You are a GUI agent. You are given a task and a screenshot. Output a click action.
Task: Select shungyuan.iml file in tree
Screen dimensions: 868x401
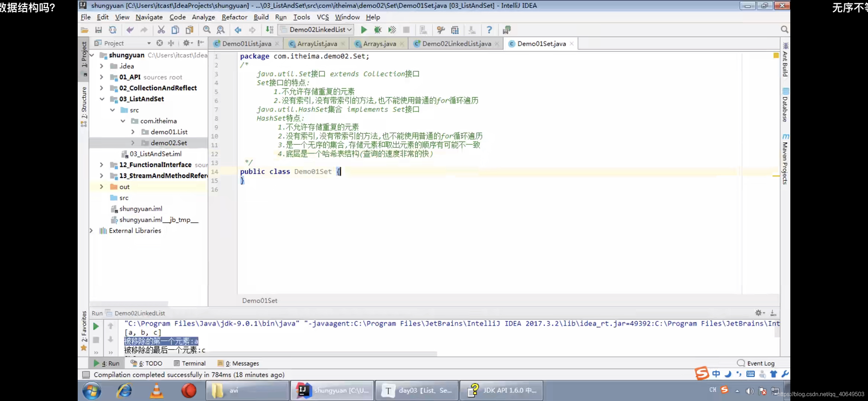coord(140,209)
